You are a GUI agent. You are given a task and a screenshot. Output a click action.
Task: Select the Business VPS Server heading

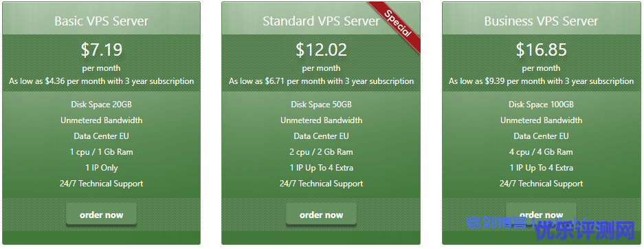542,21
